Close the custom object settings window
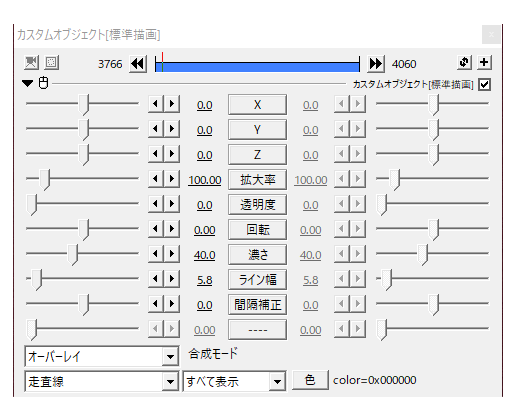Image resolution: width=511 pixels, height=399 pixels. point(491,34)
